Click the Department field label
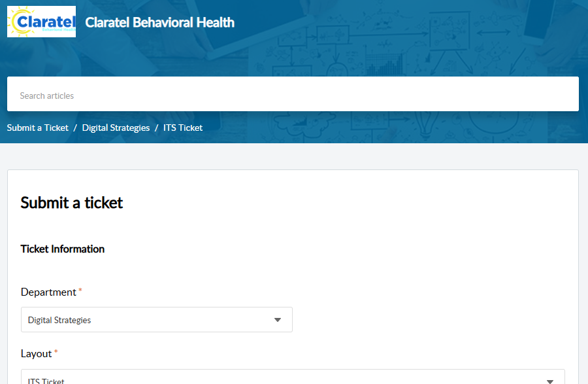Viewport: 588px width, 384px height. coord(48,292)
